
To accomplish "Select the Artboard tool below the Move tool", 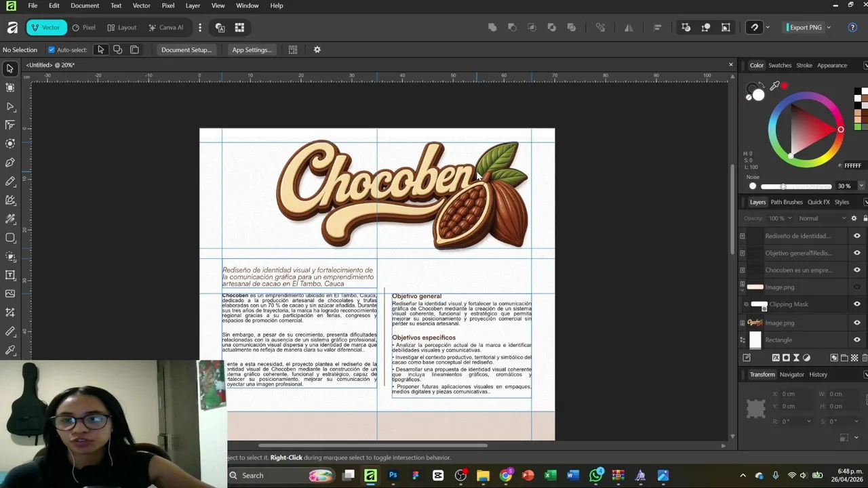I will tap(10, 87).
